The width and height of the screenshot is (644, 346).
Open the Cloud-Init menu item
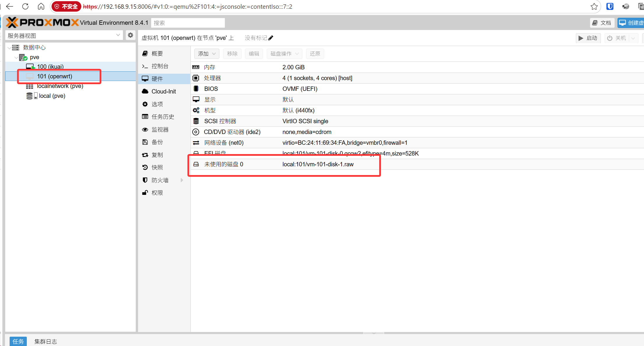point(163,91)
